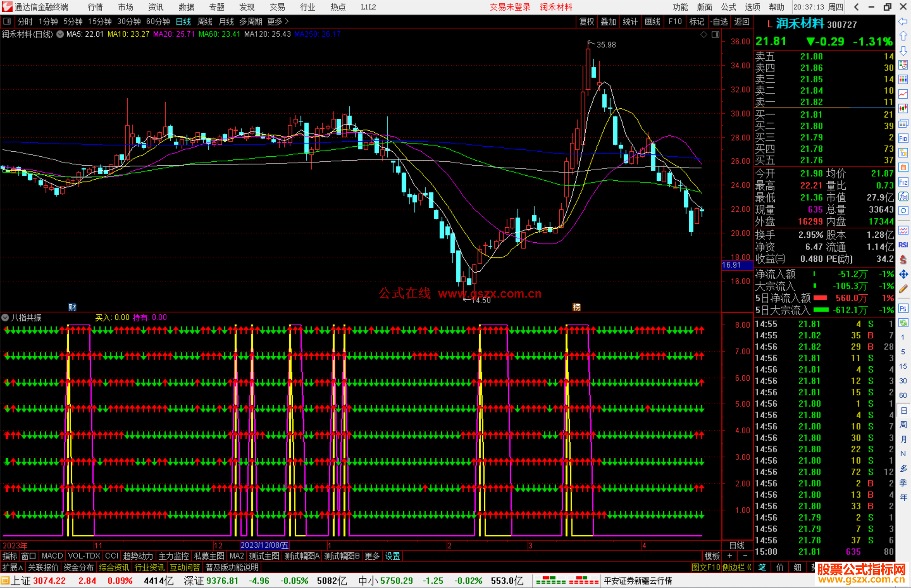Select the pencil drawing tool icon
Screen dimensions: 911x588
[x=903, y=289]
